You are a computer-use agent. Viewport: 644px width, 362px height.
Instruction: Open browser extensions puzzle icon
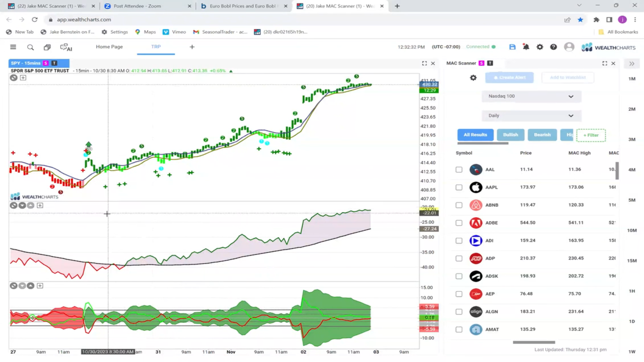pos(596,20)
